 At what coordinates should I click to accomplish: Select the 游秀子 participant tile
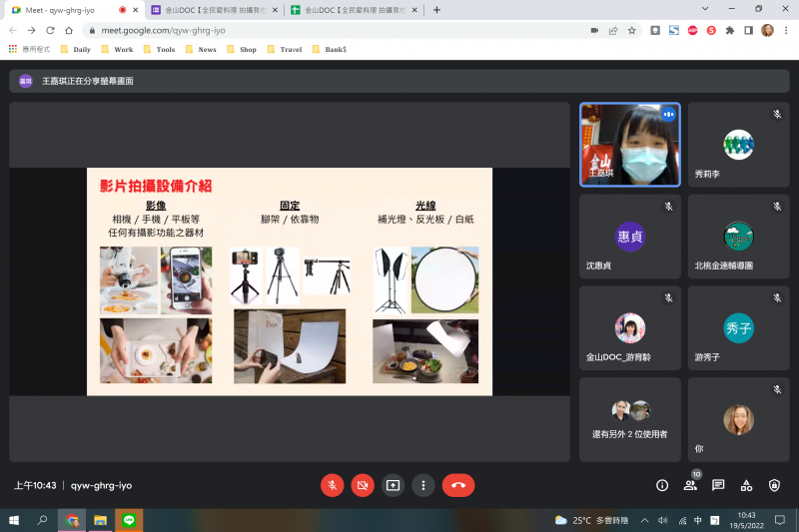coord(738,327)
